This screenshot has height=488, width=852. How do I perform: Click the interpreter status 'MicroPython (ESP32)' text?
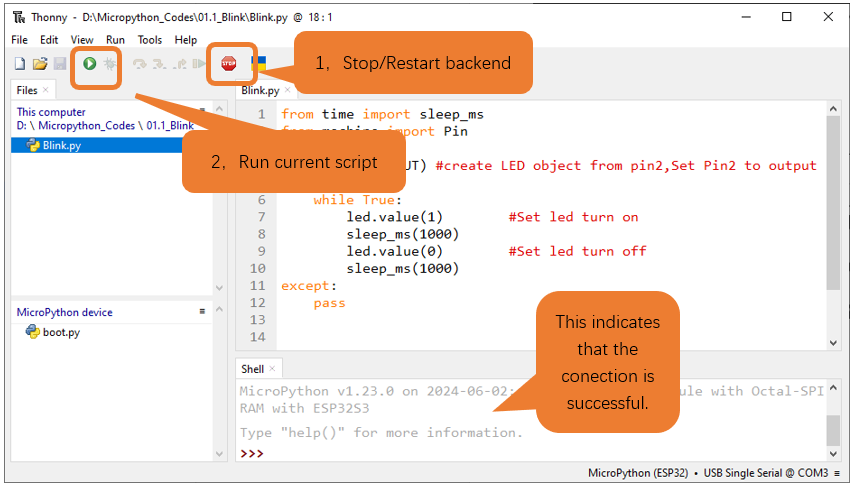[638, 473]
